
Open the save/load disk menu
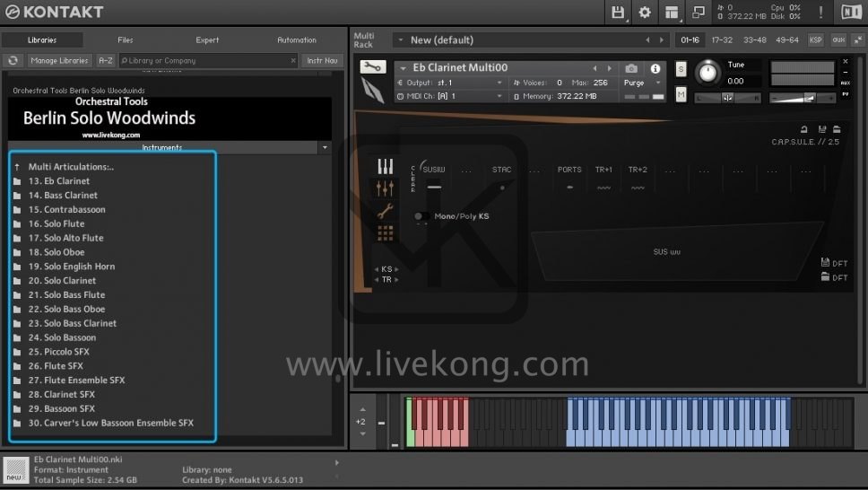(x=618, y=12)
